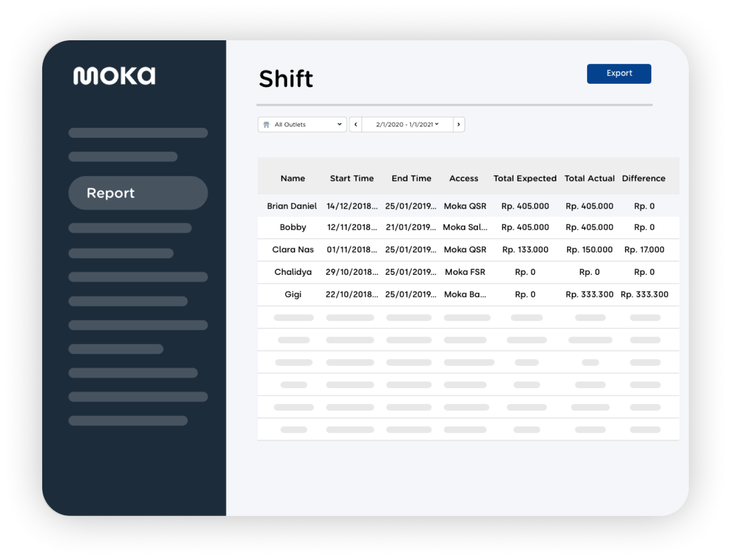Go to the next date range
This screenshot has height=560, width=731.
click(459, 125)
